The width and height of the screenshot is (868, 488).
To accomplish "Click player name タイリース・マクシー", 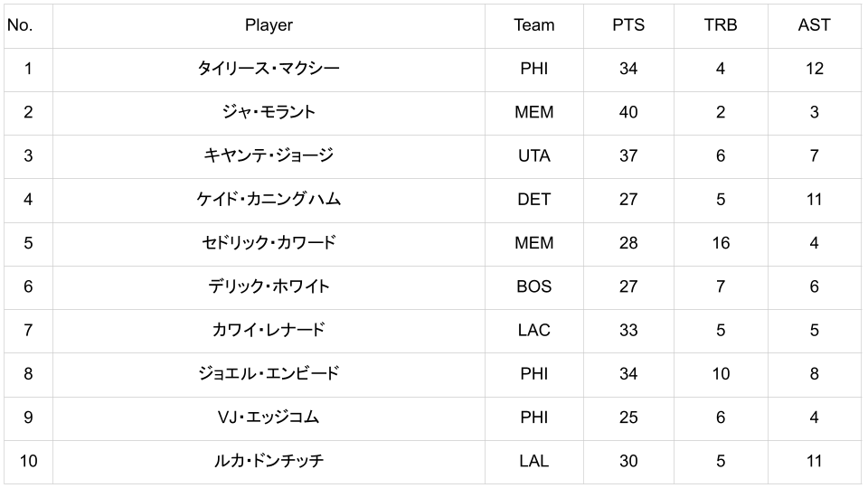I will (x=269, y=69).
